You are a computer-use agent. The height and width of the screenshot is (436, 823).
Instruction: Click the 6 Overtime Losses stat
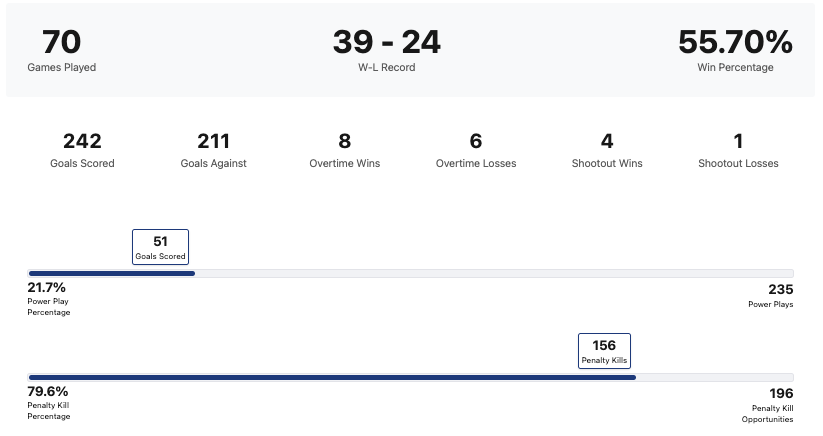tap(476, 149)
